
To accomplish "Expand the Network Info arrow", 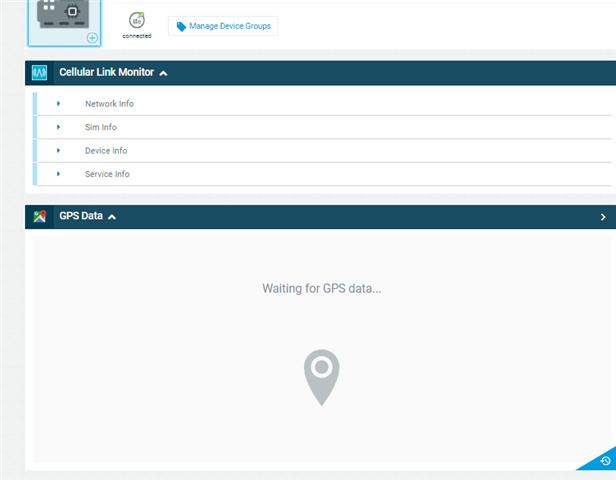I will coord(58,104).
